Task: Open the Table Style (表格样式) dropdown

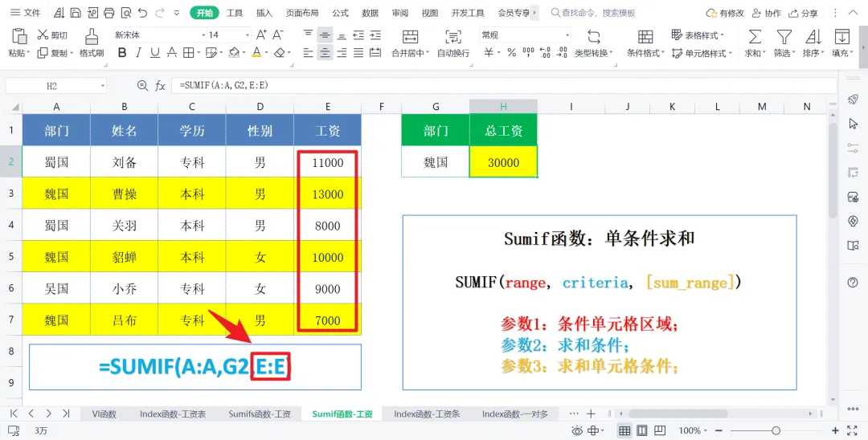Action: pyautogui.click(x=698, y=35)
